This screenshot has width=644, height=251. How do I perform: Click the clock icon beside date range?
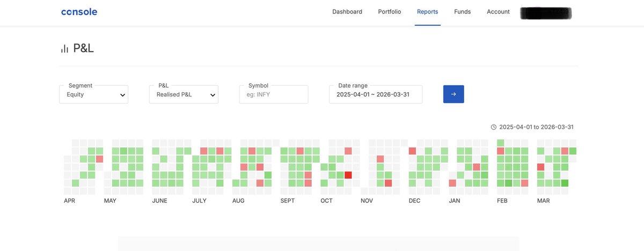[494, 127]
